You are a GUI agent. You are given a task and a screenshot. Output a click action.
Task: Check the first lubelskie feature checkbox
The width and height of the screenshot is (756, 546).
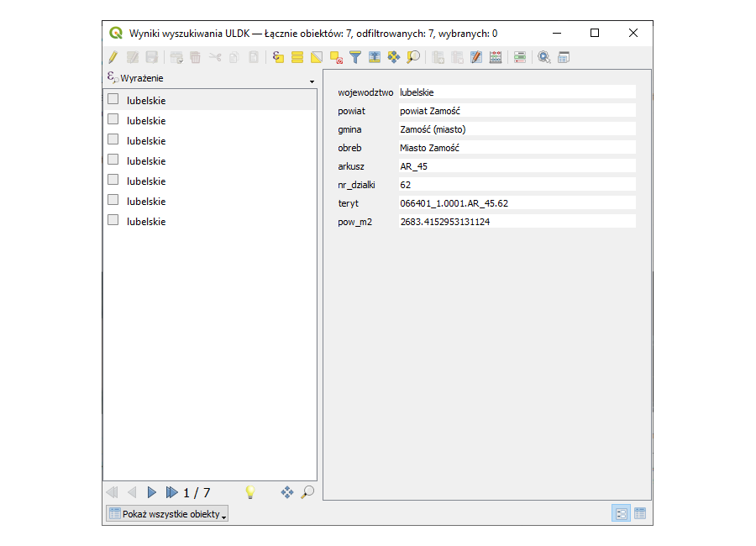click(113, 99)
